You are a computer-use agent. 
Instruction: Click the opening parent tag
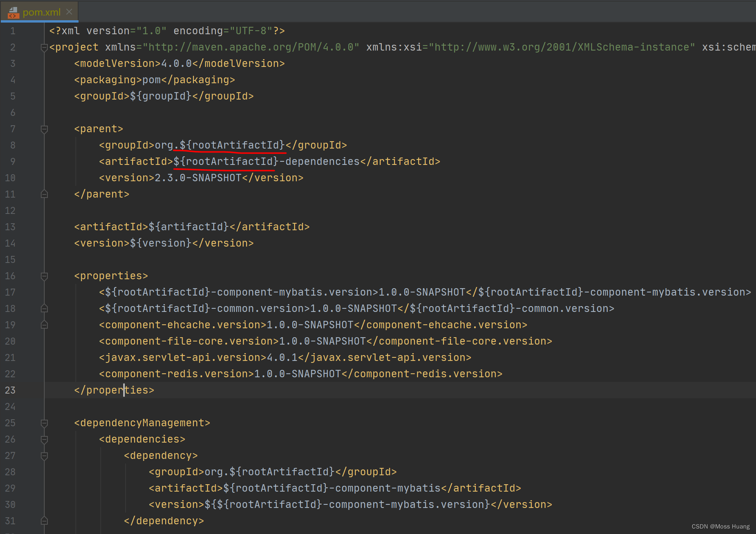pos(99,129)
